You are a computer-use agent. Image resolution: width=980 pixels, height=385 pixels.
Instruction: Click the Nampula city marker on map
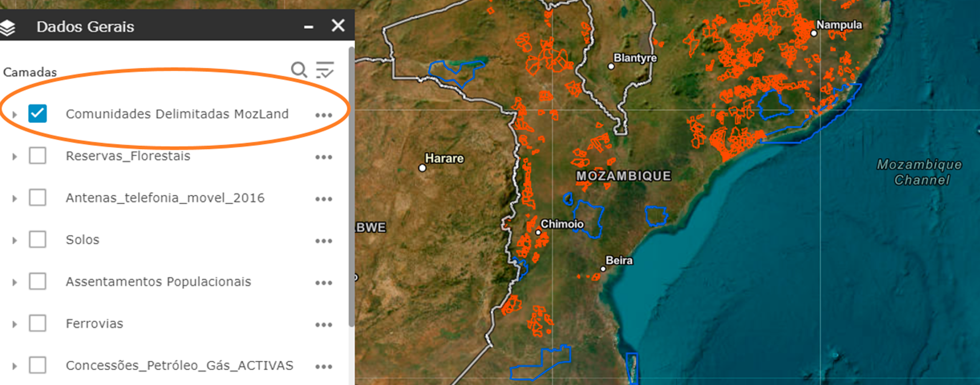tap(814, 33)
